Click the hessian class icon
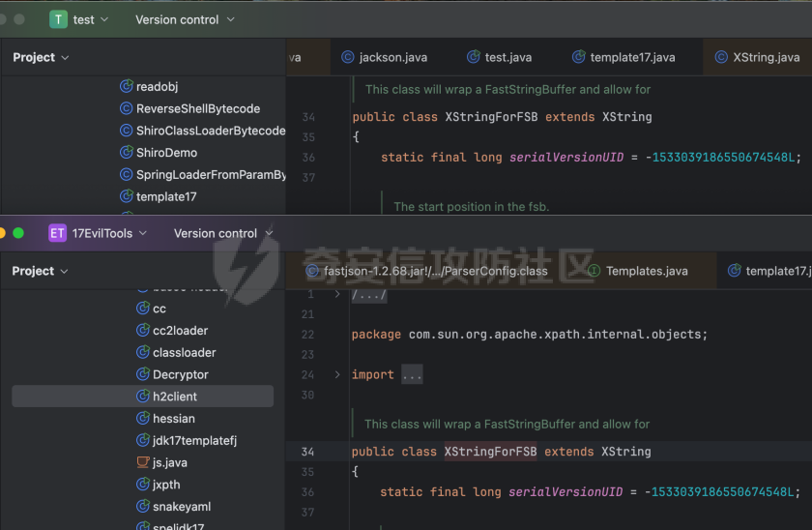The width and height of the screenshot is (812, 530). [x=143, y=418]
